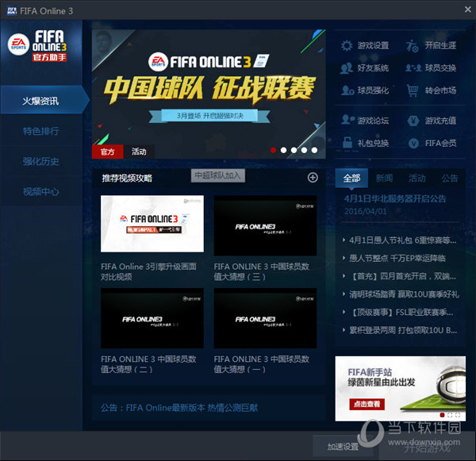Image resolution: width=476 pixels, height=461 pixels.
Task: Click video title FIFA Online 3引擎升级画面对比视频
Action: [148, 271]
